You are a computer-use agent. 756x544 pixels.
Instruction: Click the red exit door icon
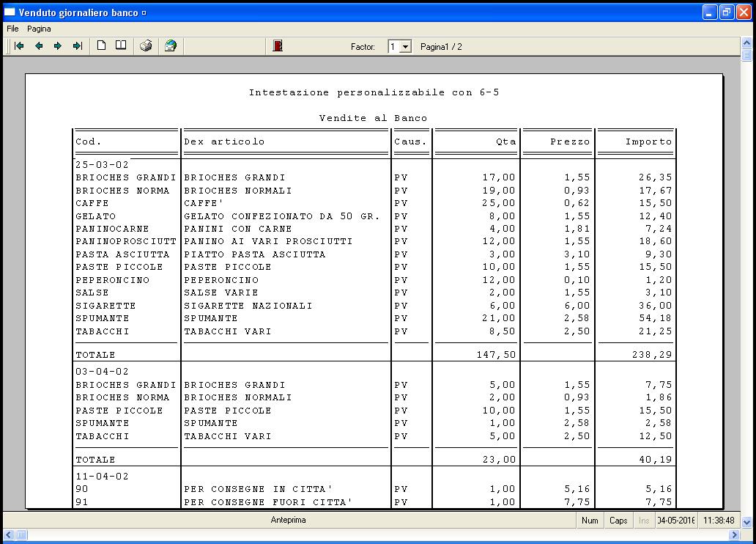278,46
